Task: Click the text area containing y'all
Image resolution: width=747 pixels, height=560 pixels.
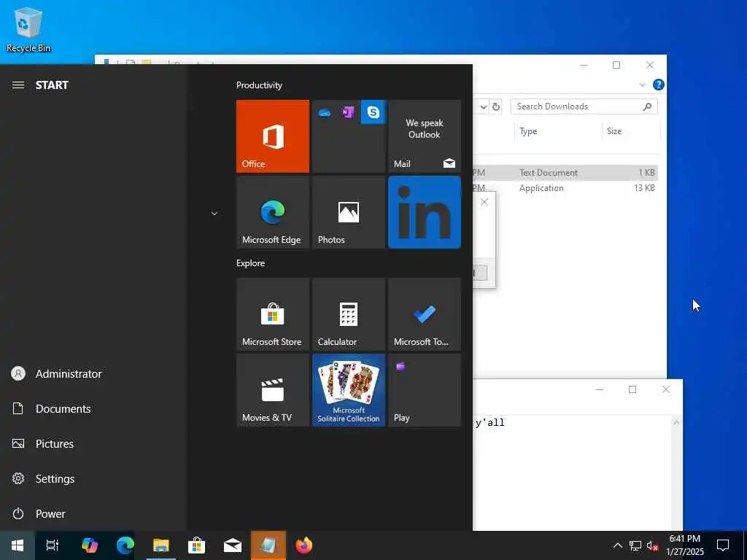Action: [x=572, y=472]
